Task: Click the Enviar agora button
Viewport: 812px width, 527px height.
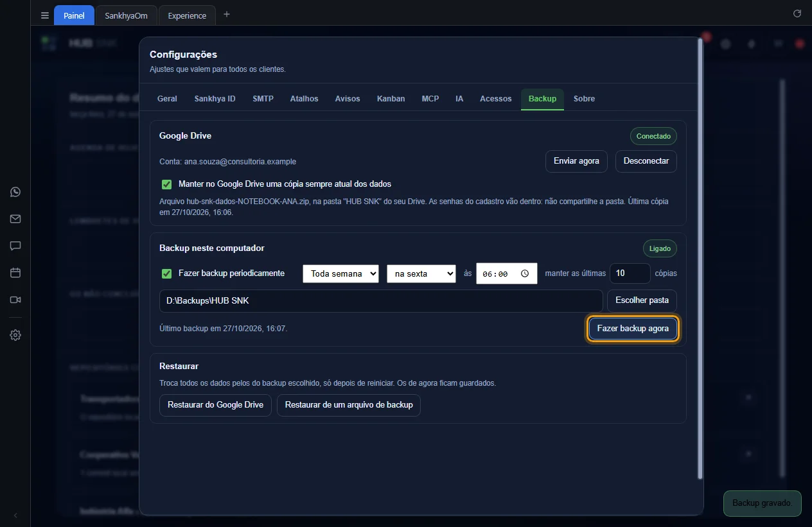Action: [x=576, y=161]
